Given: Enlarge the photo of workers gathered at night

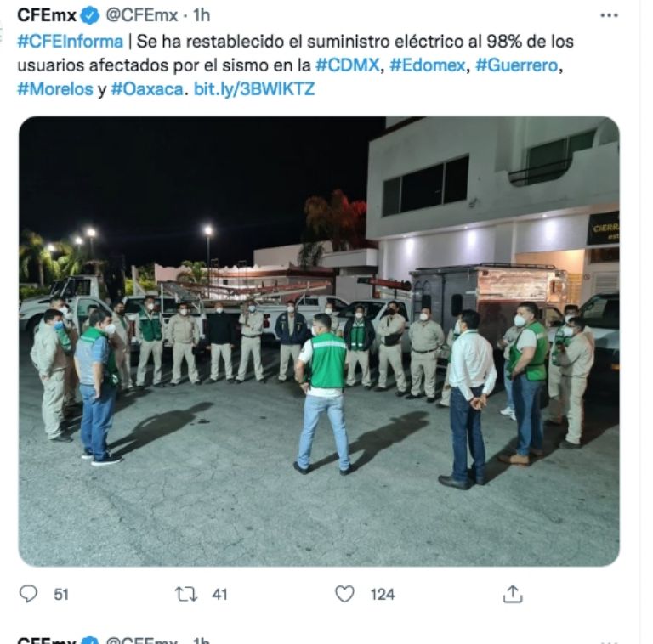Looking at the screenshot, I should pyautogui.click(x=319, y=342).
